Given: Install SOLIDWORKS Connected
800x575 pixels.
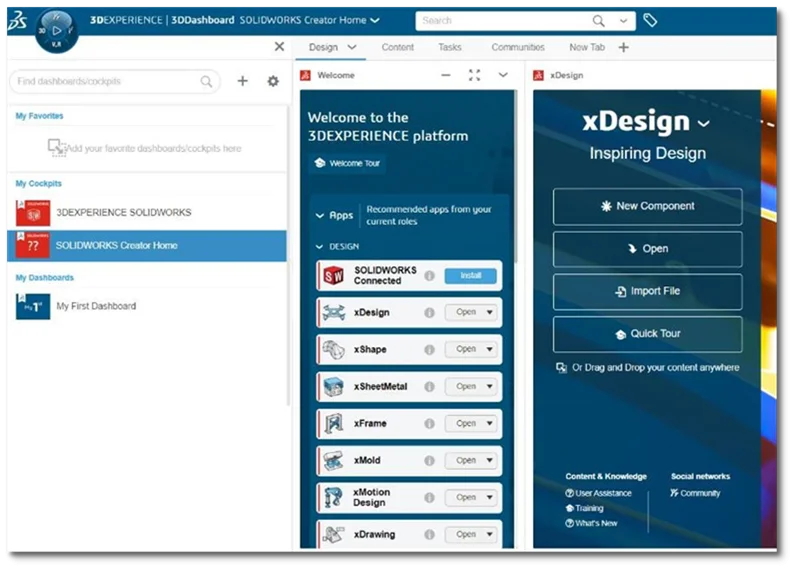Looking at the screenshot, I should (x=470, y=276).
